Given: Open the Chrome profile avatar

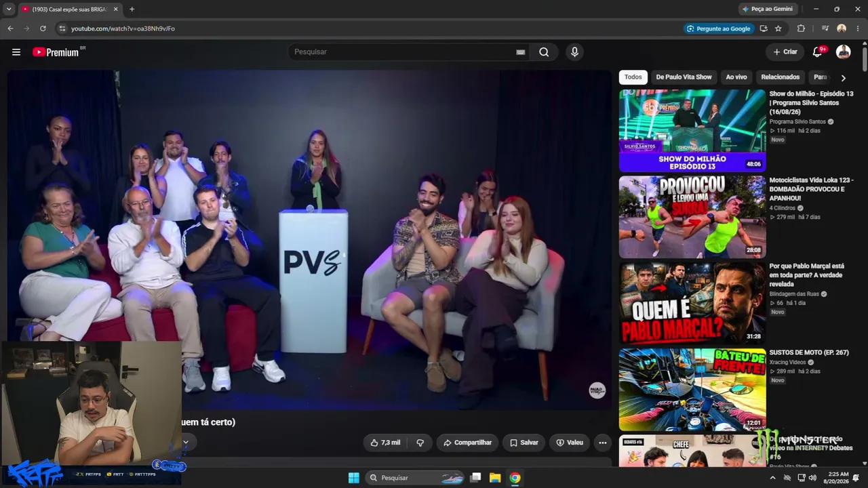Looking at the screenshot, I should (x=842, y=28).
